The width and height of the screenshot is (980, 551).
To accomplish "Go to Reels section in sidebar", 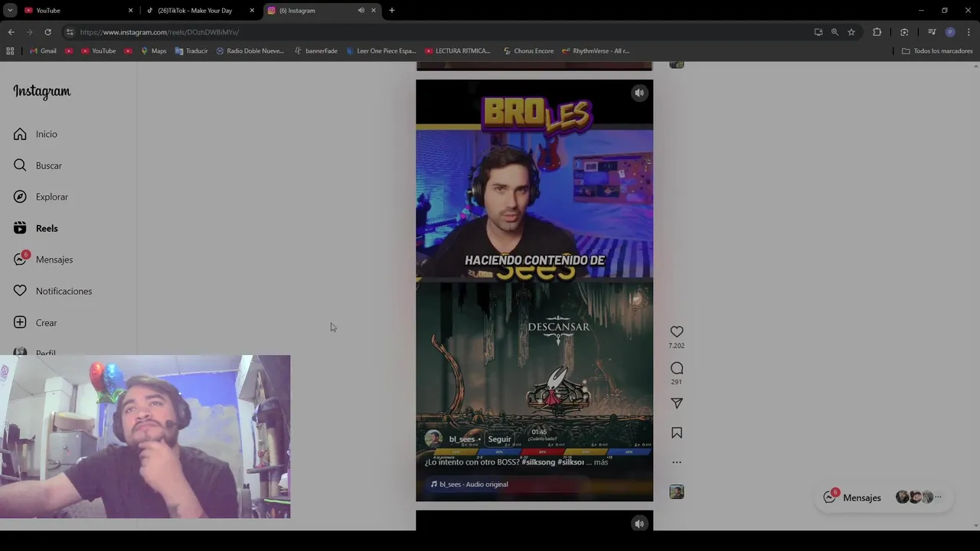I will click(35, 228).
